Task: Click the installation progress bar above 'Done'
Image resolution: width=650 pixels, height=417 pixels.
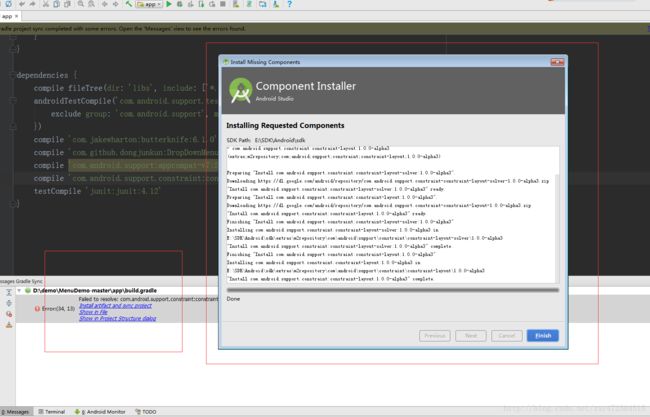Action: (x=393, y=290)
